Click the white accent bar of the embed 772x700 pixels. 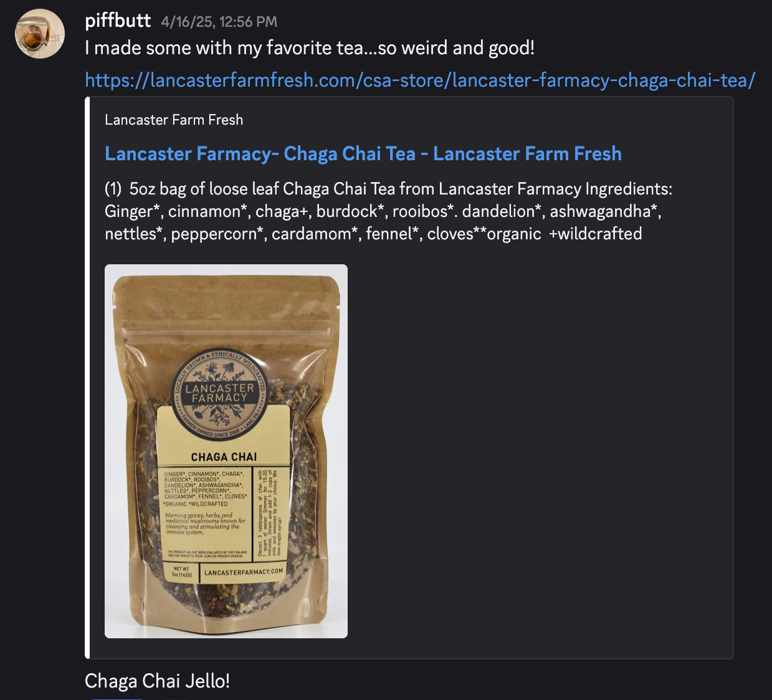[x=87, y=378]
